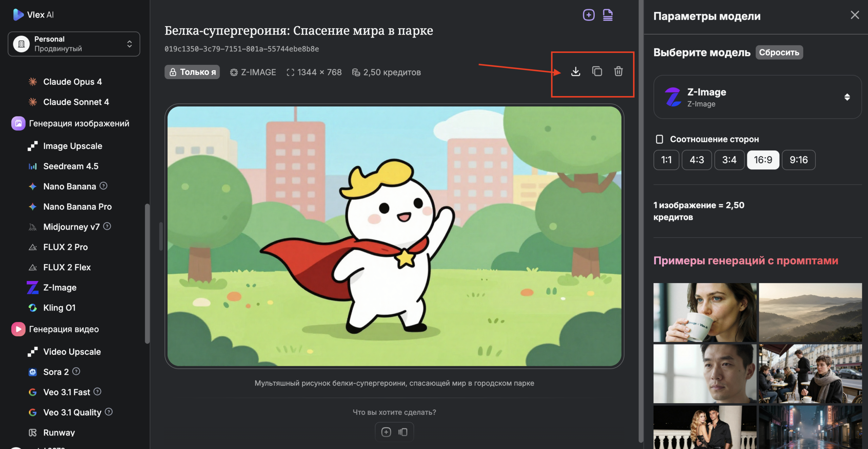
Task: Click the compare icon below the prompt
Action: [x=403, y=432]
